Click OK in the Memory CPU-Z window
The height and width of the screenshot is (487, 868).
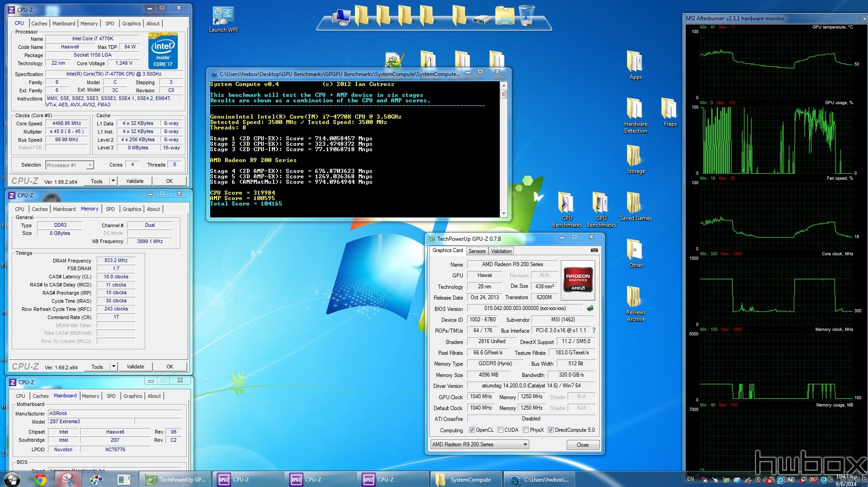pyautogui.click(x=170, y=367)
